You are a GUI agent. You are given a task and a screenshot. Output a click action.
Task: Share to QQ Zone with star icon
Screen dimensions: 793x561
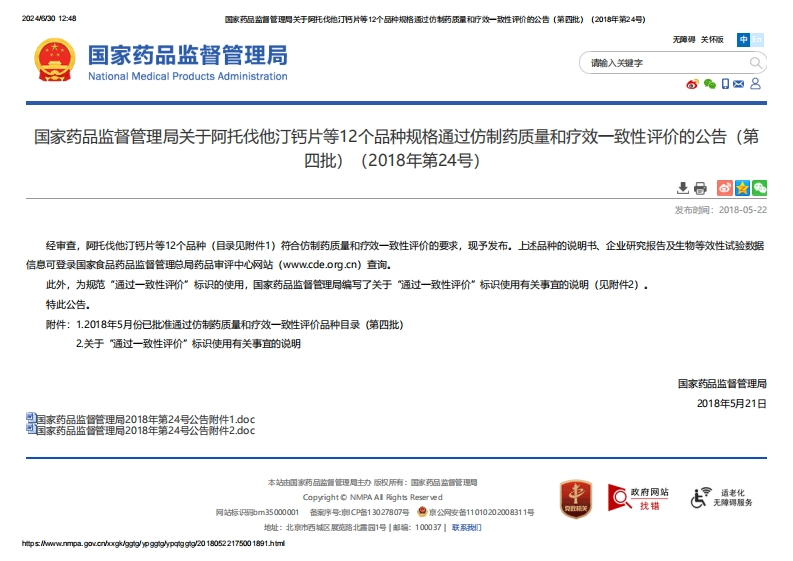click(x=742, y=188)
